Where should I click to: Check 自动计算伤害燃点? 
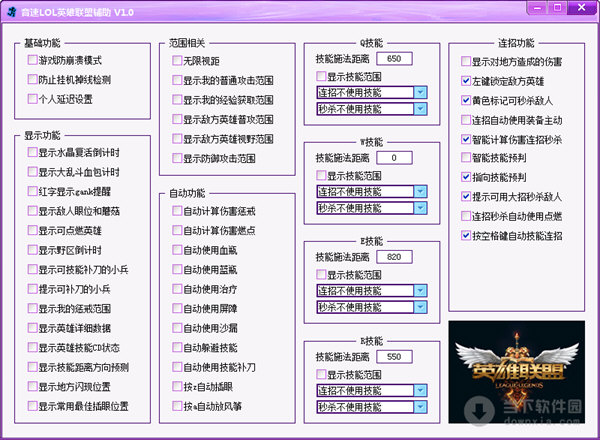coord(177,230)
